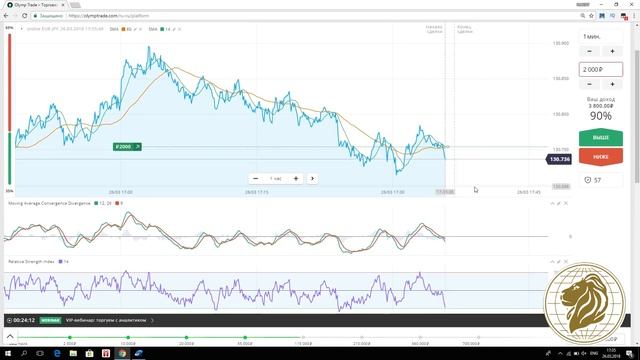Click the green WEBINAR badge
This screenshot has height=360, width=640.
coord(50,320)
